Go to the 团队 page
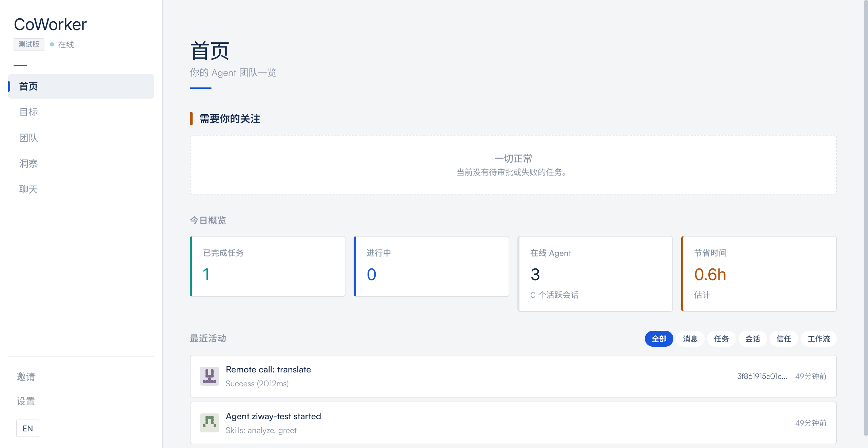 [x=28, y=138]
